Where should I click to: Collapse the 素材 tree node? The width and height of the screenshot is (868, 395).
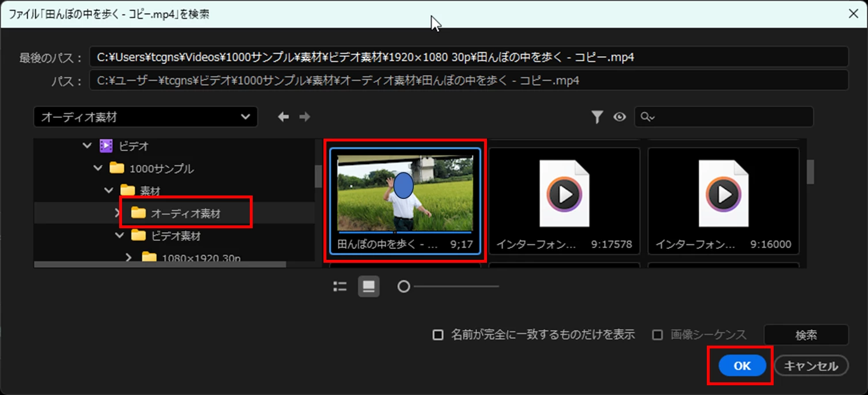tap(109, 190)
